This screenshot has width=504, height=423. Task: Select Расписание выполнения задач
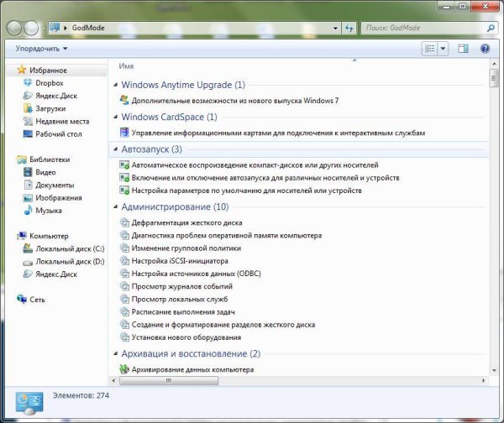tap(183, 312)
